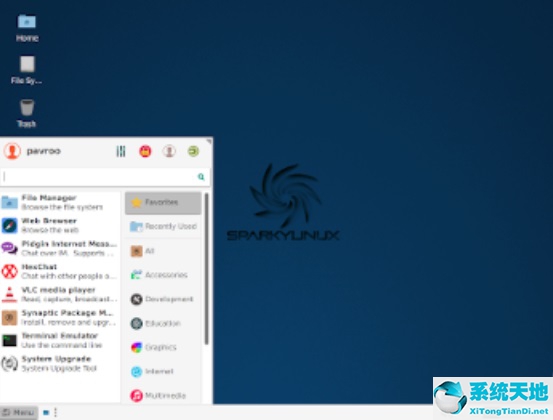Click the switch user icon
This screenshot has height=420, width=553.
tap(169, 151)
